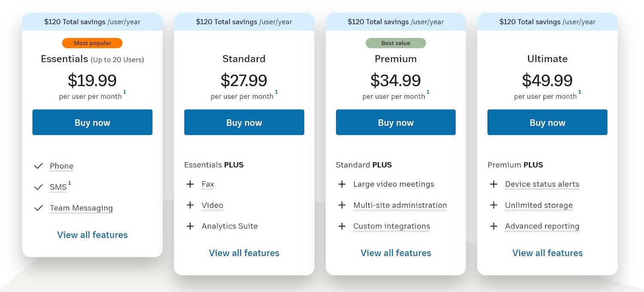Click plus icon beside Large video meetings
Image resolution: width=644 pixels, height=292 pixels.
coord(342,184)
